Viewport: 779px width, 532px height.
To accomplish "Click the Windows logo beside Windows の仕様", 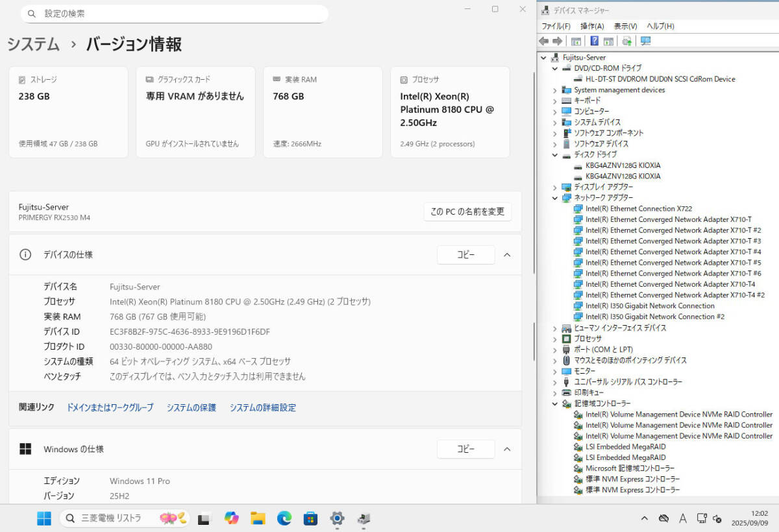I will 25,449.
